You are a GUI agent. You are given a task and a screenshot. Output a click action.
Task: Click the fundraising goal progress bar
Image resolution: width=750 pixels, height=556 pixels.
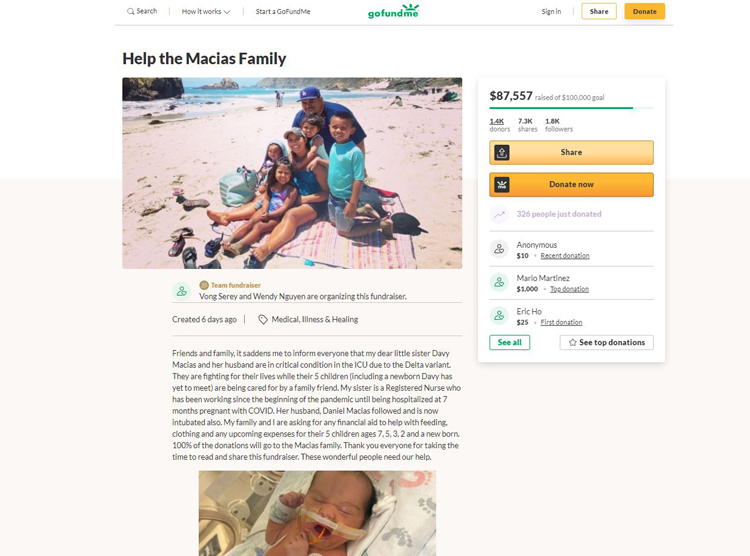571,108
